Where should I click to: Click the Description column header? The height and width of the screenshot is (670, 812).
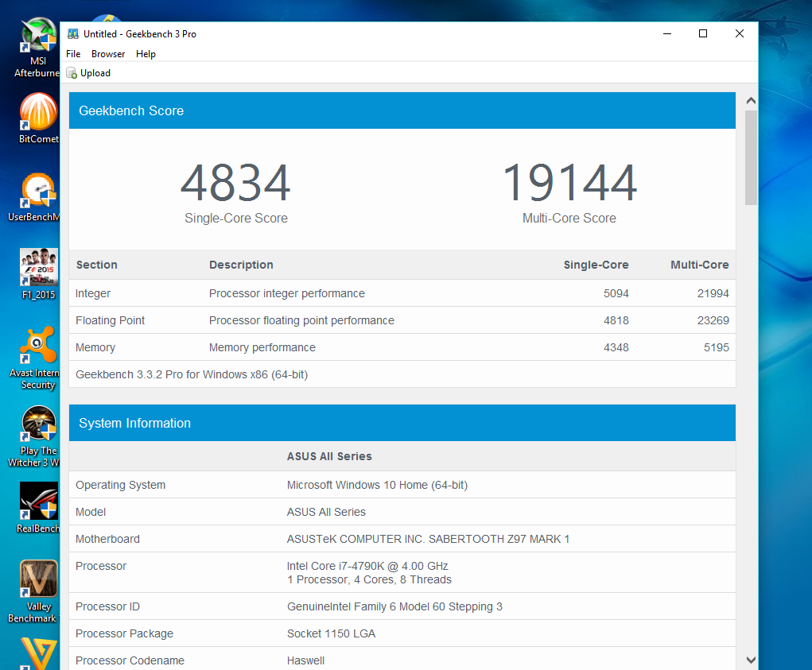pyautogui.click(x=241, y=265)
